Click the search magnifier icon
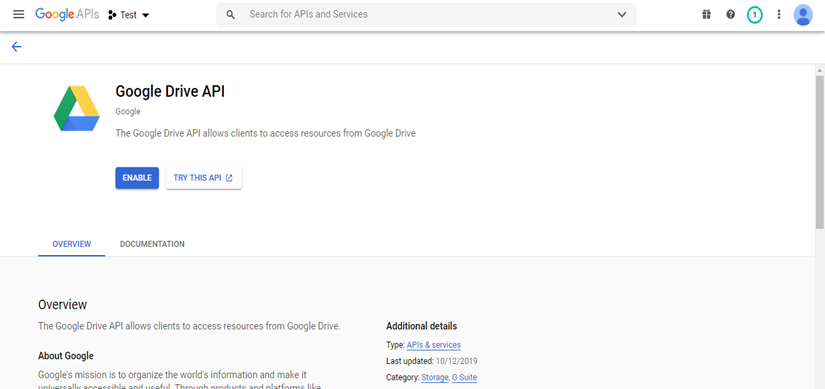 (x=230, y=15)
